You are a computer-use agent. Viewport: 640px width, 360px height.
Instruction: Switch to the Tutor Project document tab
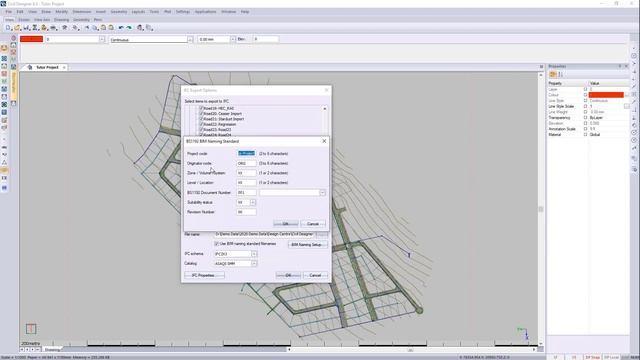pyautogui.click(x=47, y=67)
